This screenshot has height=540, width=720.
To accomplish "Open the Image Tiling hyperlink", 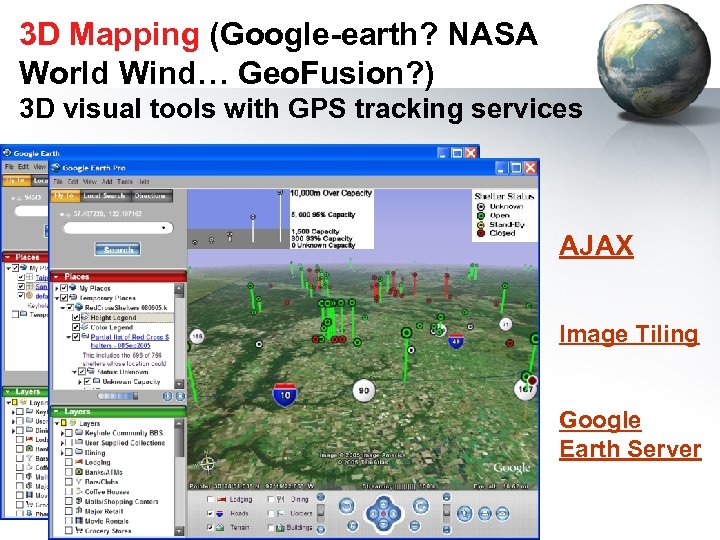I will point(629,334).
